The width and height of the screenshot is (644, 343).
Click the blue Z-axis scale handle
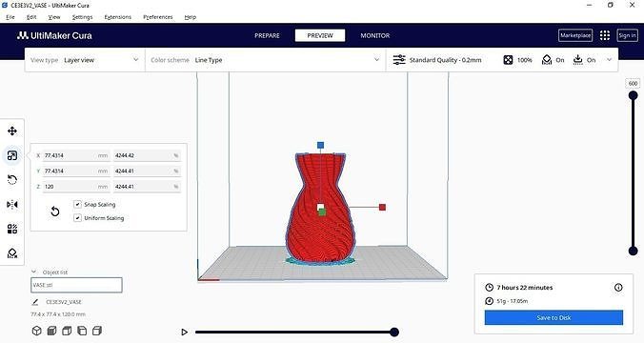(320, 145)
